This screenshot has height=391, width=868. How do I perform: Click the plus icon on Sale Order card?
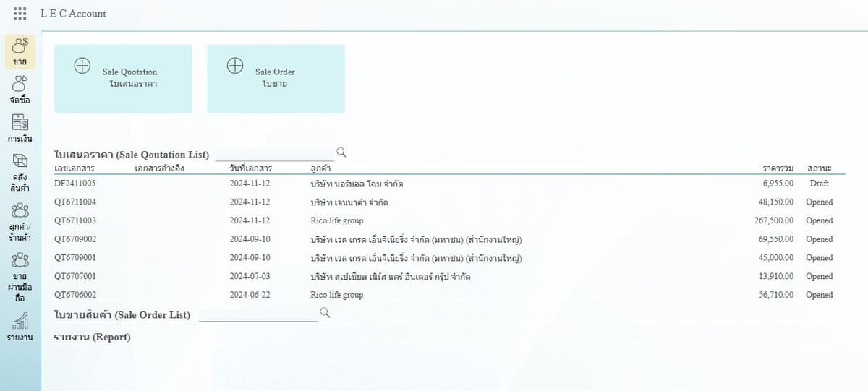(235, 66)
